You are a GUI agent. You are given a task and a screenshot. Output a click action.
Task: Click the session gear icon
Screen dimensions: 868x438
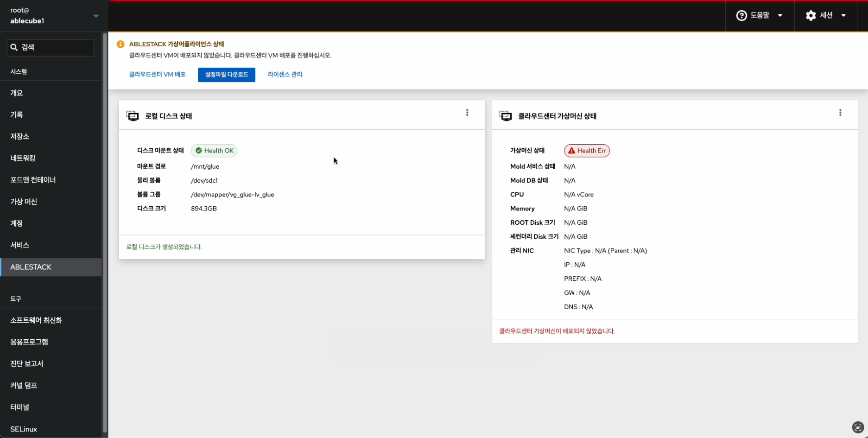[811, 16]
